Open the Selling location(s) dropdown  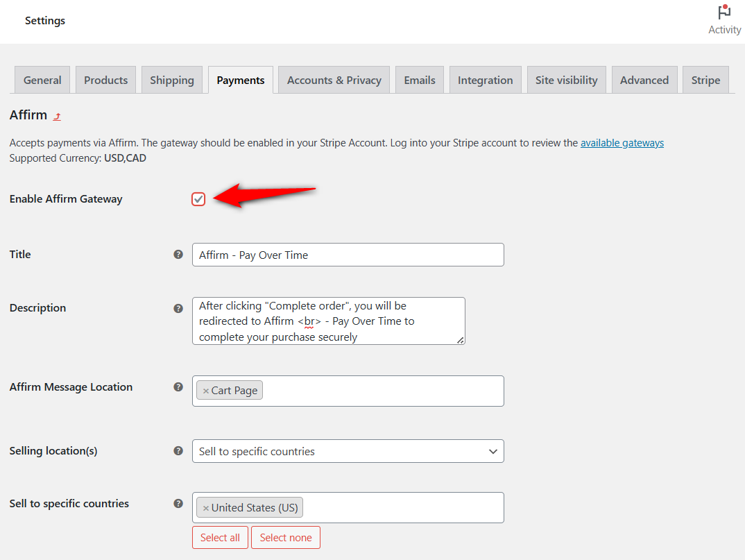(x=348, y=451)
